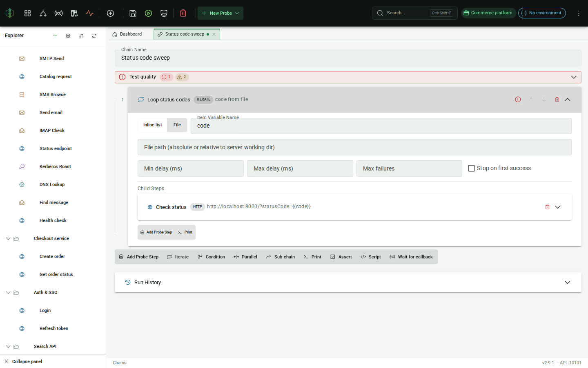Tick the Stop on first success checkbox
The width and height of the screenshot is (588, 368).
click(x=471, y=168)
